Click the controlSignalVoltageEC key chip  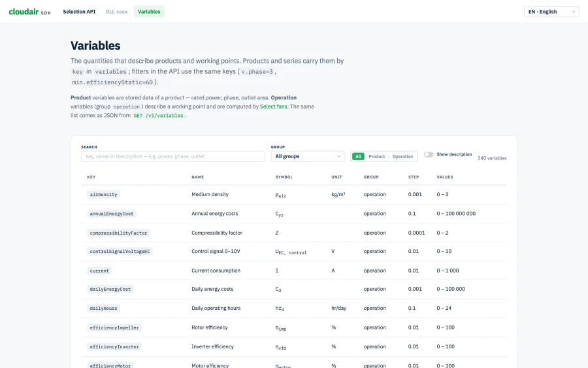[120, 252]
